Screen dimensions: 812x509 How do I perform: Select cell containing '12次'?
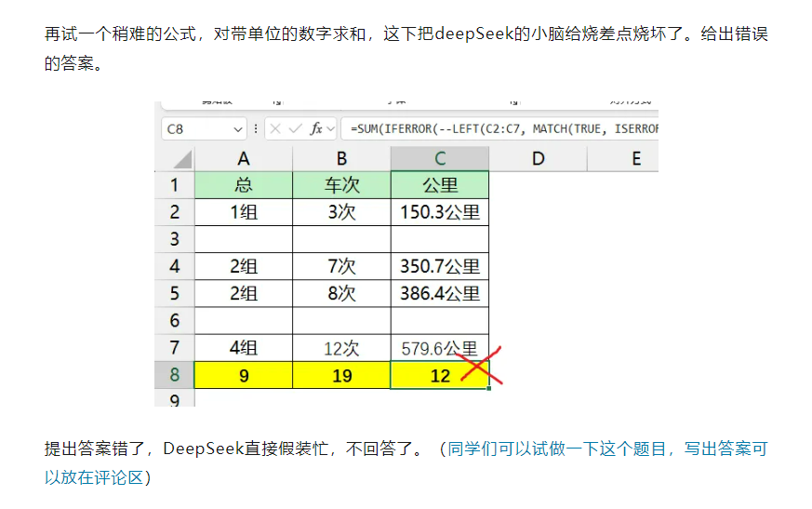pos(341,348)
